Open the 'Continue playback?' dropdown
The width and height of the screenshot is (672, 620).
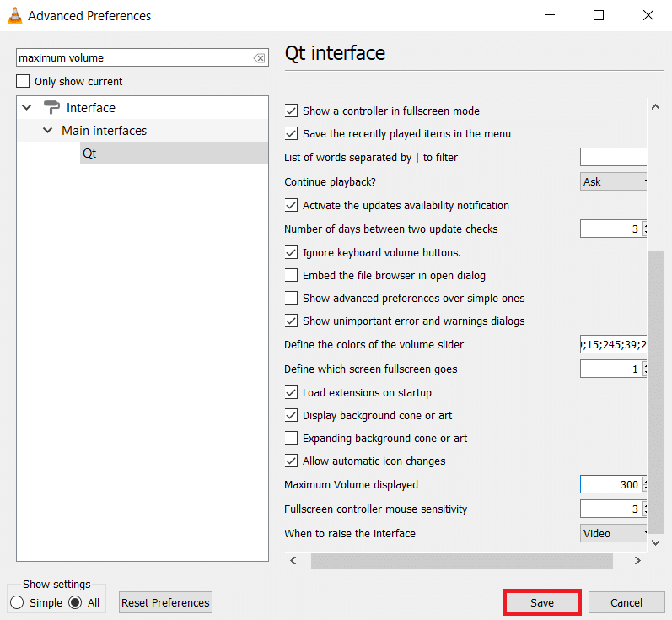coord(614,181)
